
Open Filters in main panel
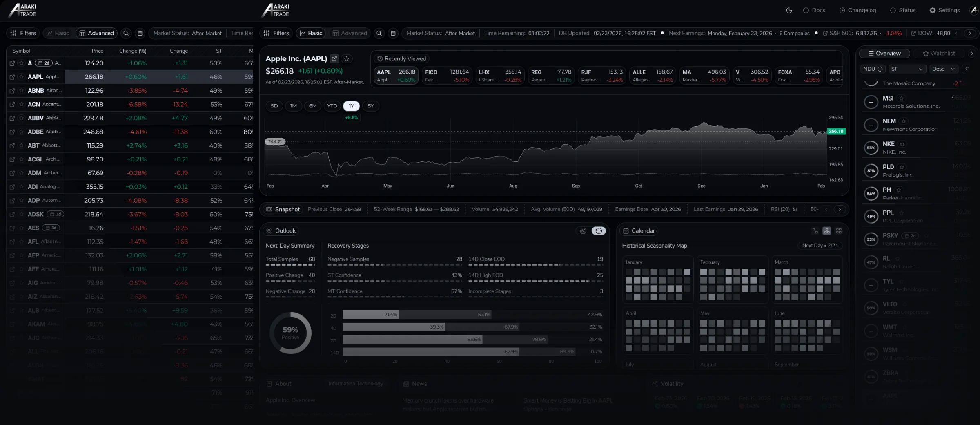[x=276, y=33]
